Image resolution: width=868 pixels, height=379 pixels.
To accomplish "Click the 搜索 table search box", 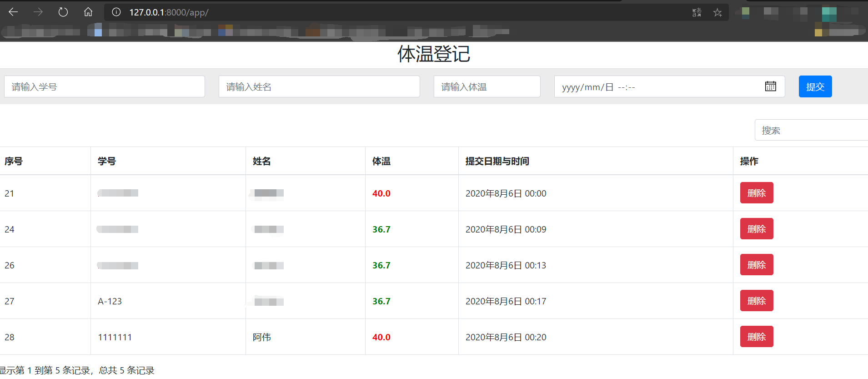I will (x=811, y=130).
